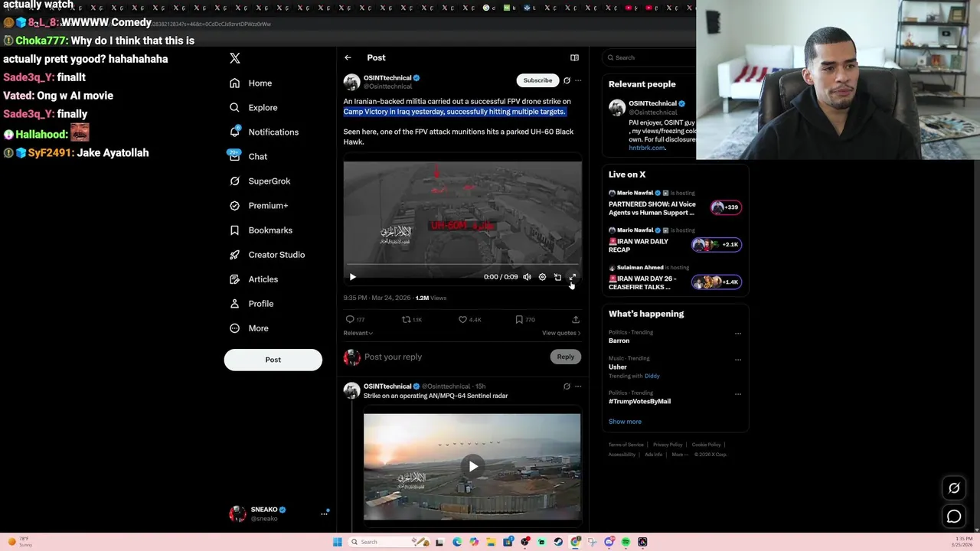Screen dimensions: 980x551
Task: Open more options for Barron trend
Action: tap(738, 334)
